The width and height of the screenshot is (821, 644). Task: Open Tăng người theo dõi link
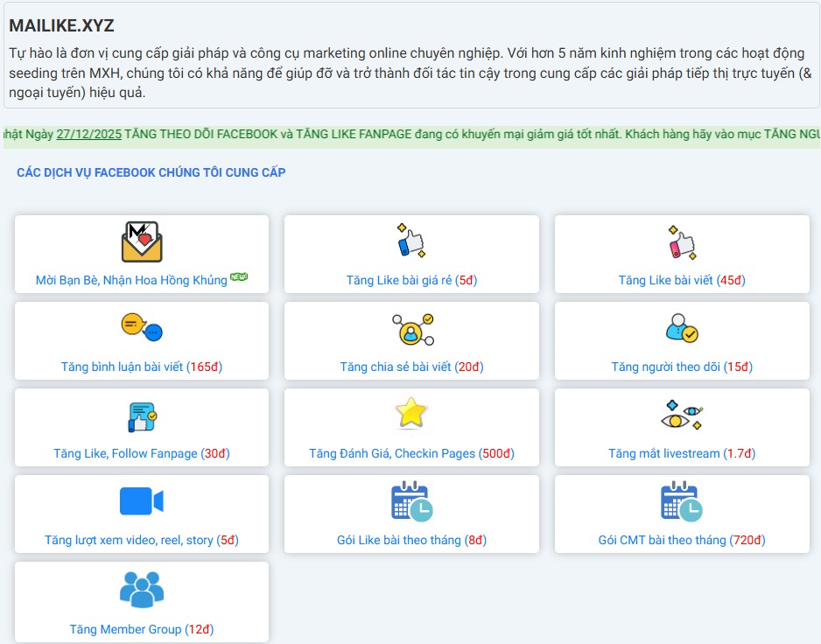click(682, 367)
